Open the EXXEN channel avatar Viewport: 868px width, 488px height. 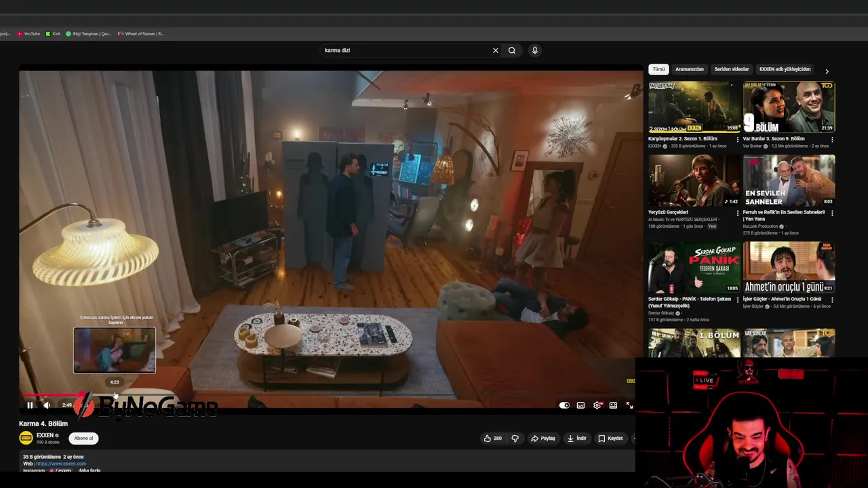[26, 438]
